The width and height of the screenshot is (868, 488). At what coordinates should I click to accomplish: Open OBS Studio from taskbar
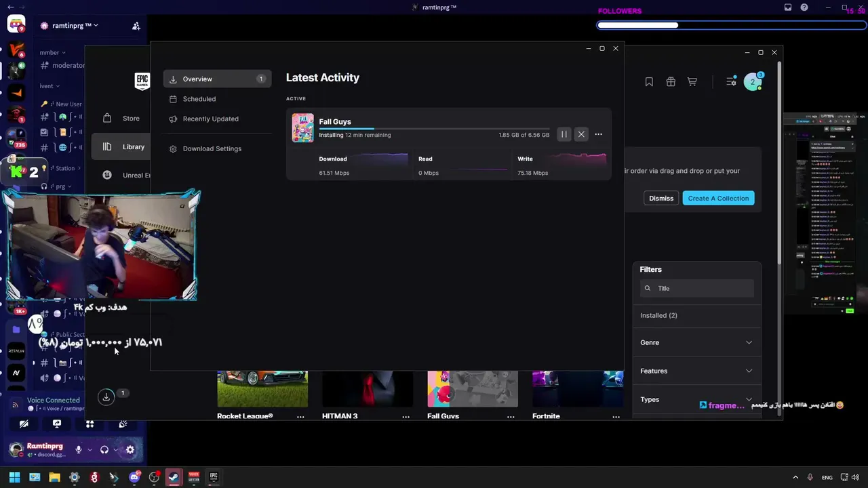point(155,477)
